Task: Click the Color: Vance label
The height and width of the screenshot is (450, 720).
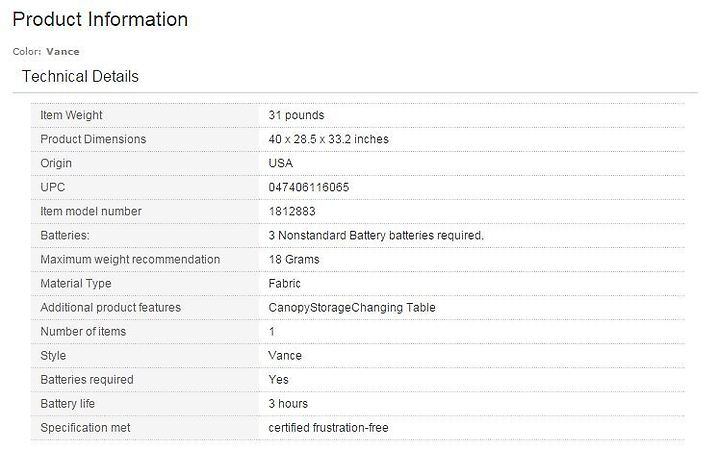Action: click(46, 51)
